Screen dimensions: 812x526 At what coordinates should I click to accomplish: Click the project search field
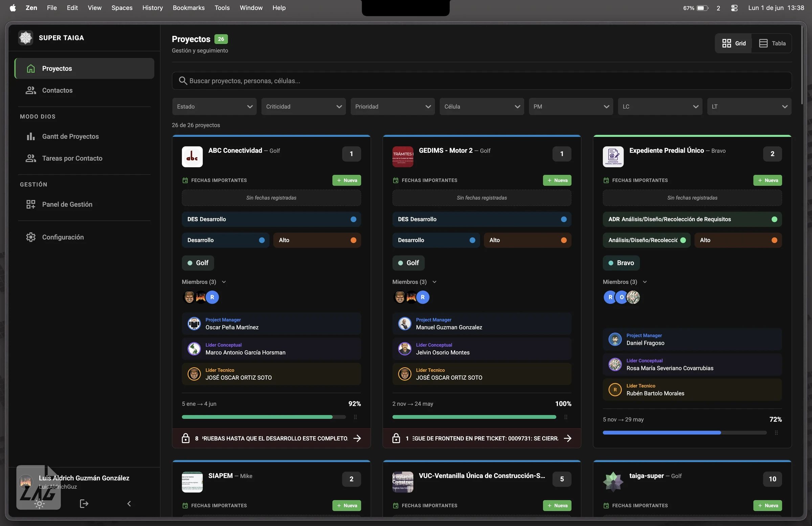[481, 81]
